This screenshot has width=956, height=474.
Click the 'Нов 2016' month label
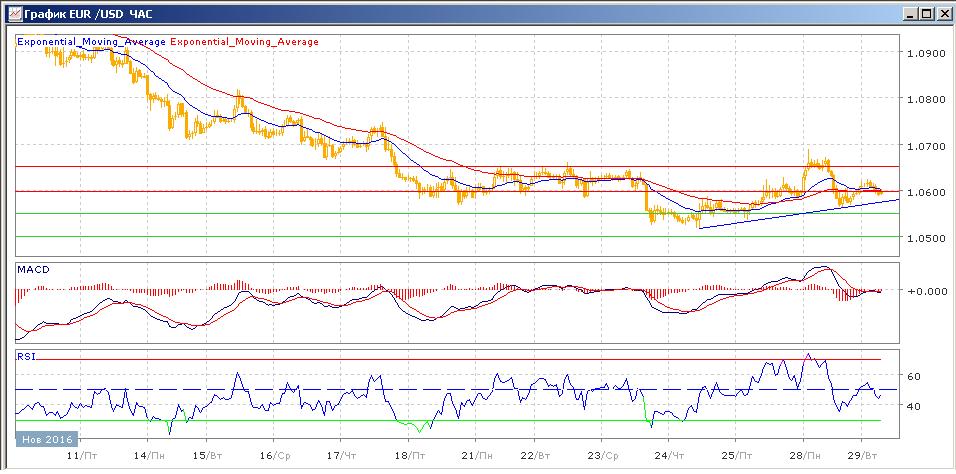pos(46,437)
